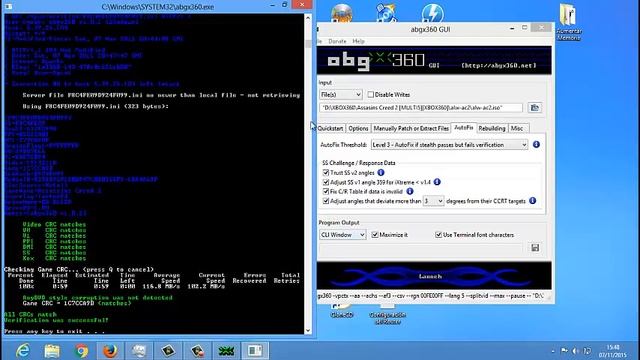Open the Donate menu

coord(337,41)
